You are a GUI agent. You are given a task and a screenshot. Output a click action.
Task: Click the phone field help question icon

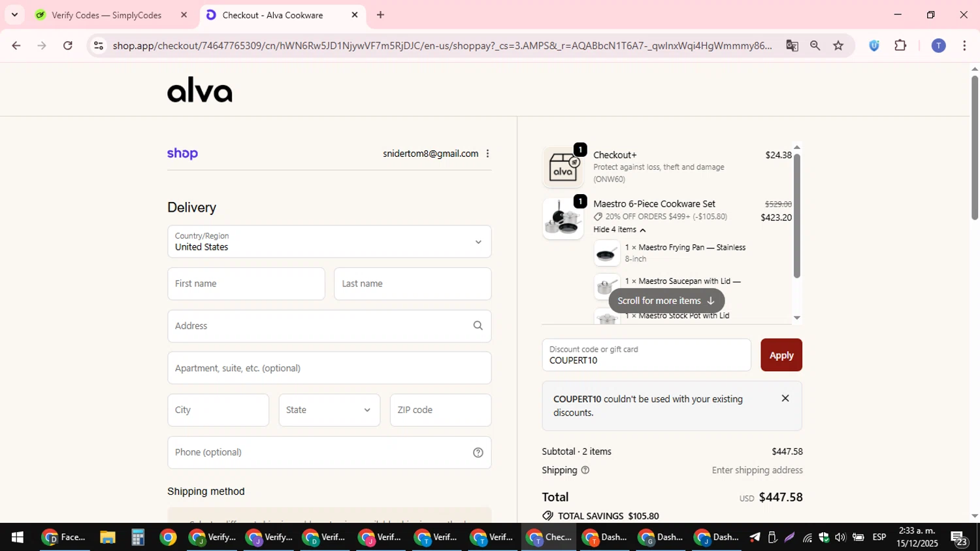(x=478, y=452)
